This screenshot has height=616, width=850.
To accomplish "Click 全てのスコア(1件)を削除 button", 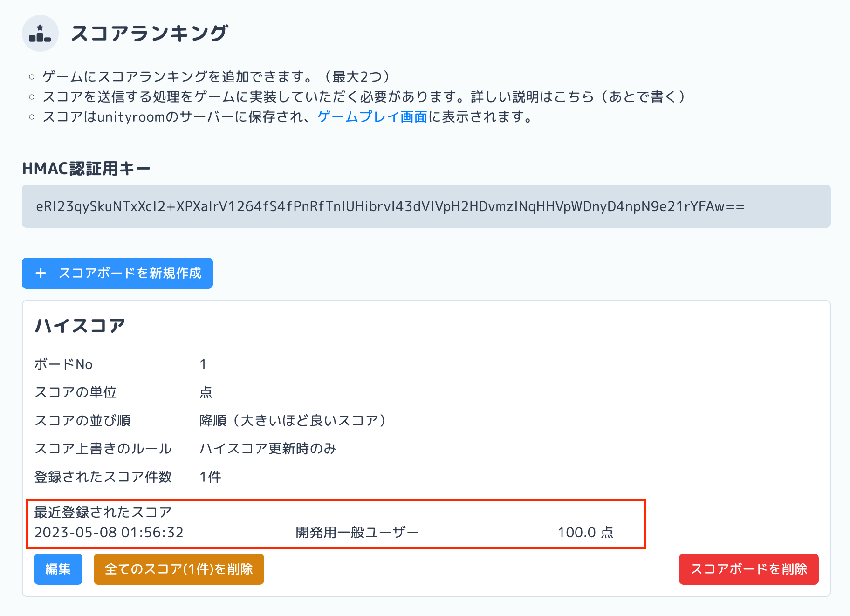I will (x=179, y=569).
